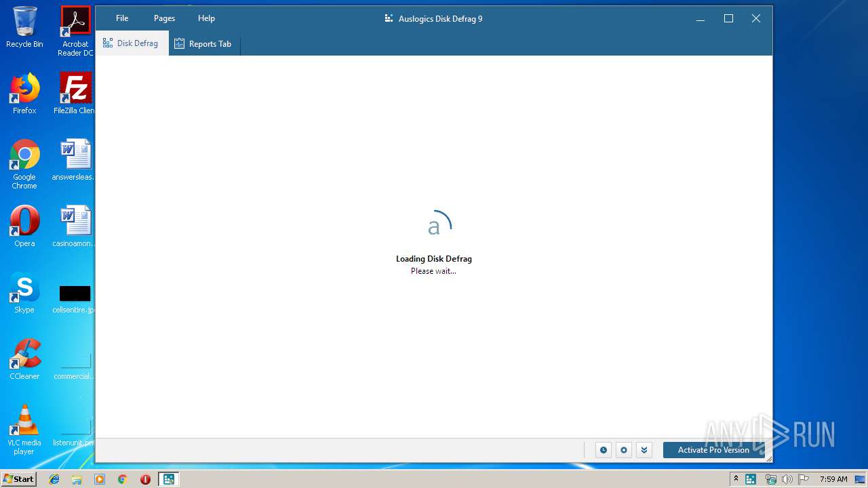This screenshot has width=868, height=488.
Task: Open the Action Center flag icon
Action: point(804,479)
